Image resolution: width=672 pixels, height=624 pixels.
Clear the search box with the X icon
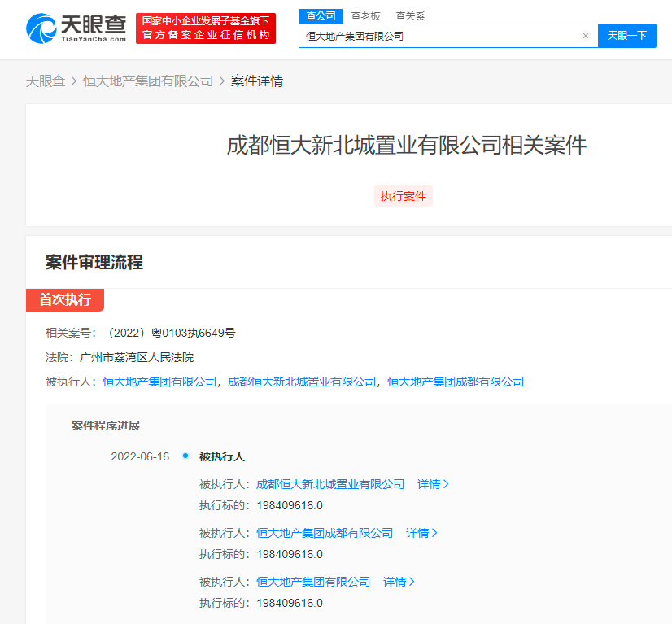586,36
